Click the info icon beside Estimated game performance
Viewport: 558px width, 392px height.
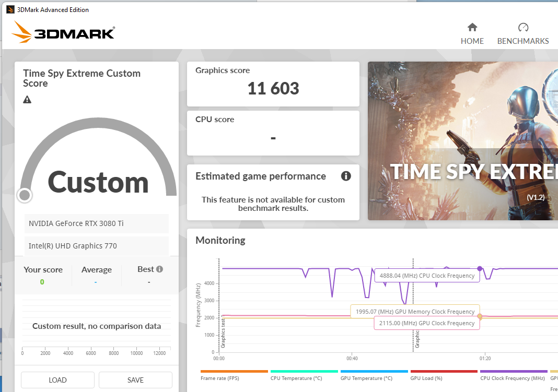coord(346,176)
